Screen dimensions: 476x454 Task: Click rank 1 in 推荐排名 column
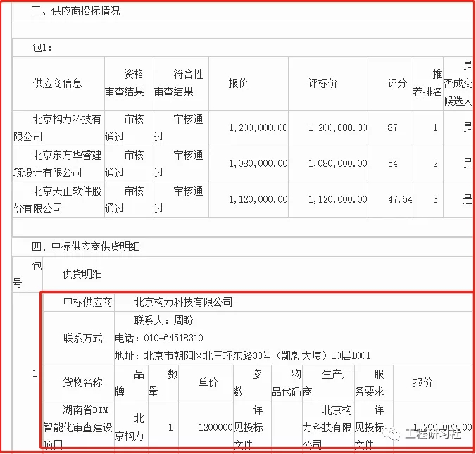(435, 128)
